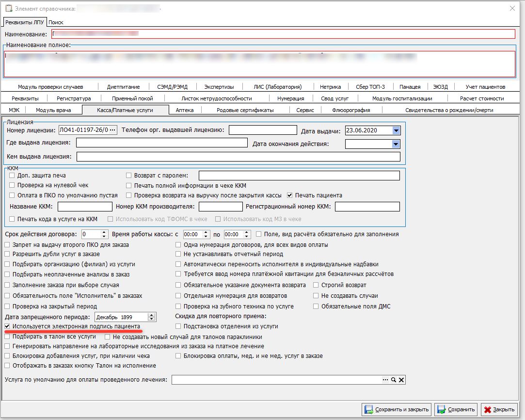
Task: Click the Где выдана лицензия field
Action: [162, 143]
